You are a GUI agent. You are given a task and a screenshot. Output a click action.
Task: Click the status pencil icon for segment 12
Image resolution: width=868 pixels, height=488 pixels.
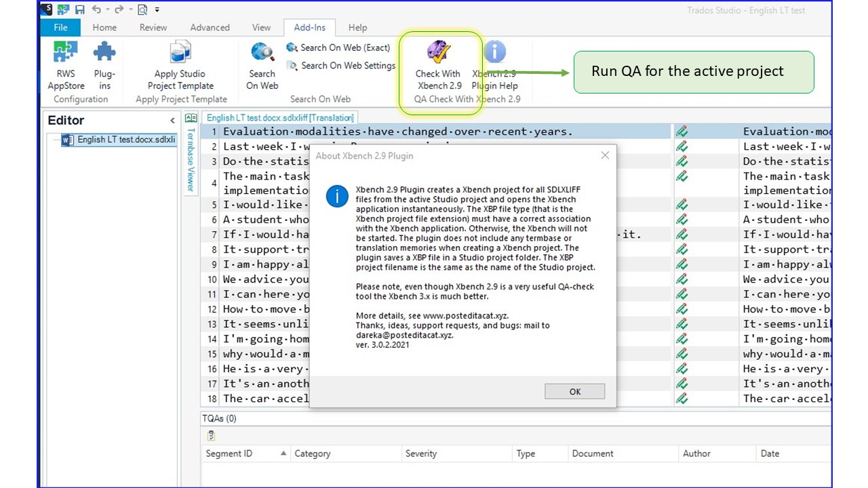point(682,309)
